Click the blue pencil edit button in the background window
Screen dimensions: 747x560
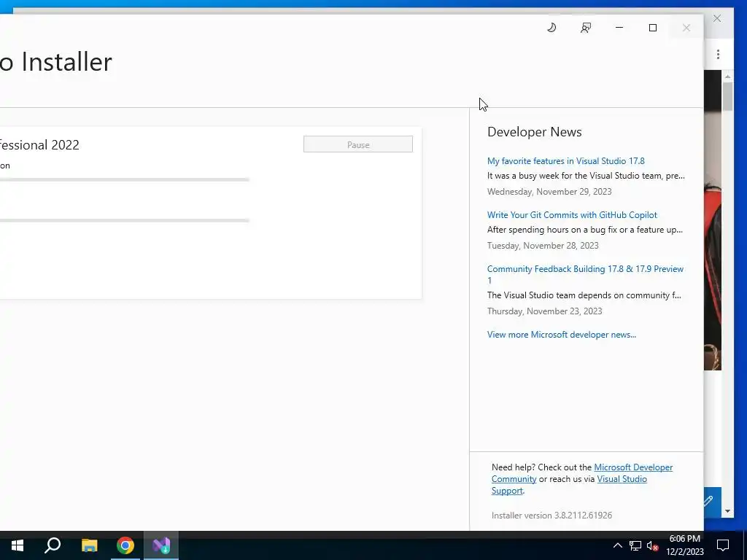tap(708, 500)
